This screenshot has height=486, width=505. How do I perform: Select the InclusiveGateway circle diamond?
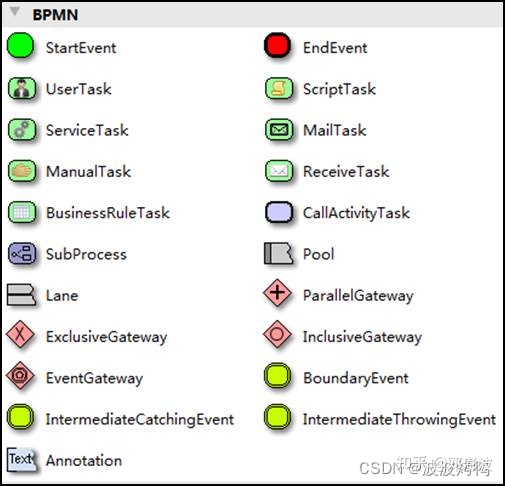coord(277,334)
